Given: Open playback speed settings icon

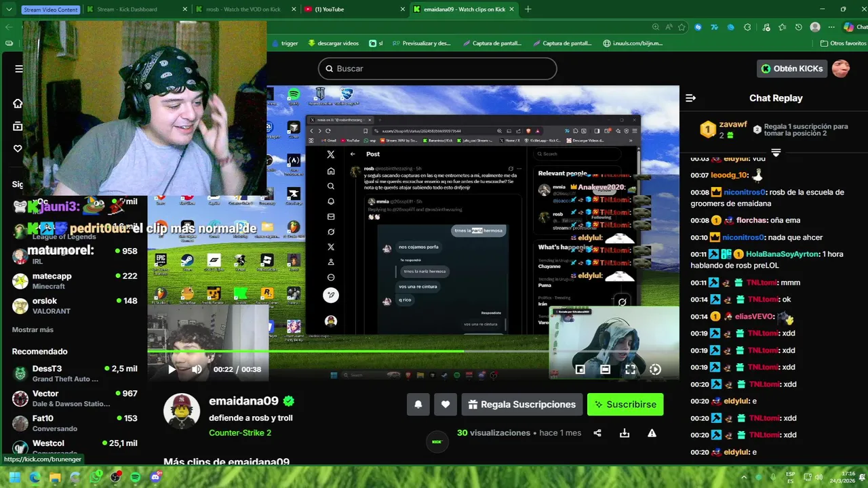Looking at the screenshot, I should pos(655,369).
